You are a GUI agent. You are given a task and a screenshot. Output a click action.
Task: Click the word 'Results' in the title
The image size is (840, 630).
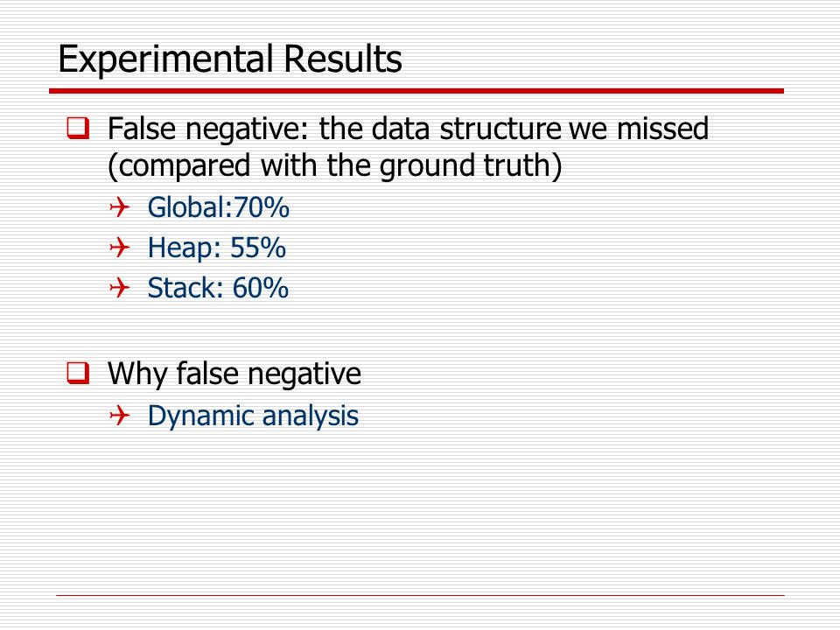tap(343, 59)
